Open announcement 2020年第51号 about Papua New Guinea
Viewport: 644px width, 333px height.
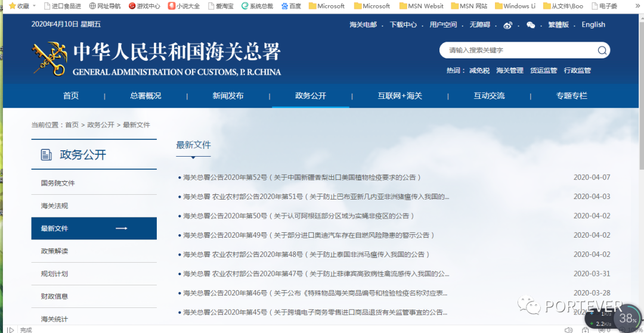tap(316, 197)
